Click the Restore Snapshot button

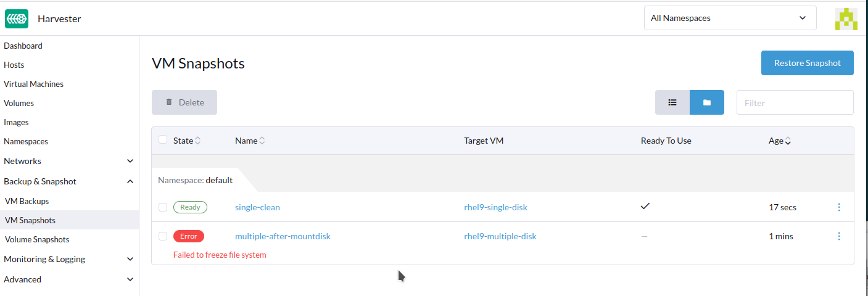pos(807,63)
